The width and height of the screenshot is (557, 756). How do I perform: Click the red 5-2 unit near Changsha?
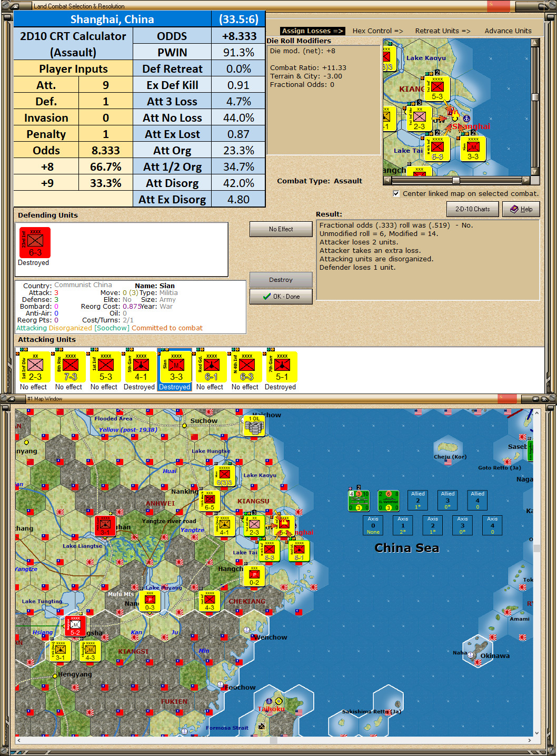(75, 626)
